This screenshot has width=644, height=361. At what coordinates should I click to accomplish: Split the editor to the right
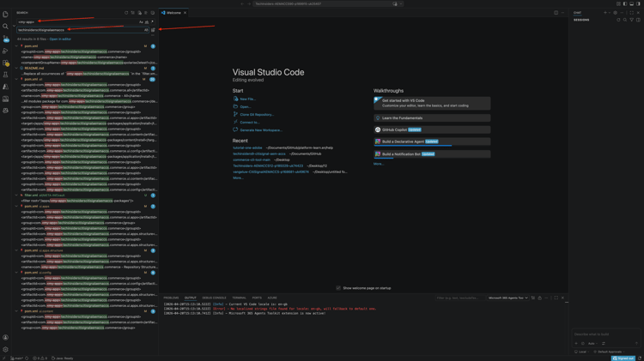coord(556,13)
